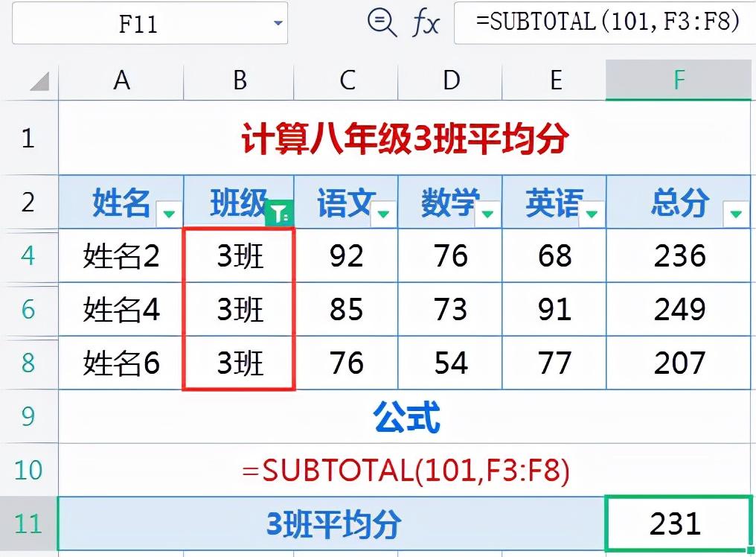
Task: Select column D header
Action: click(450, 80)
